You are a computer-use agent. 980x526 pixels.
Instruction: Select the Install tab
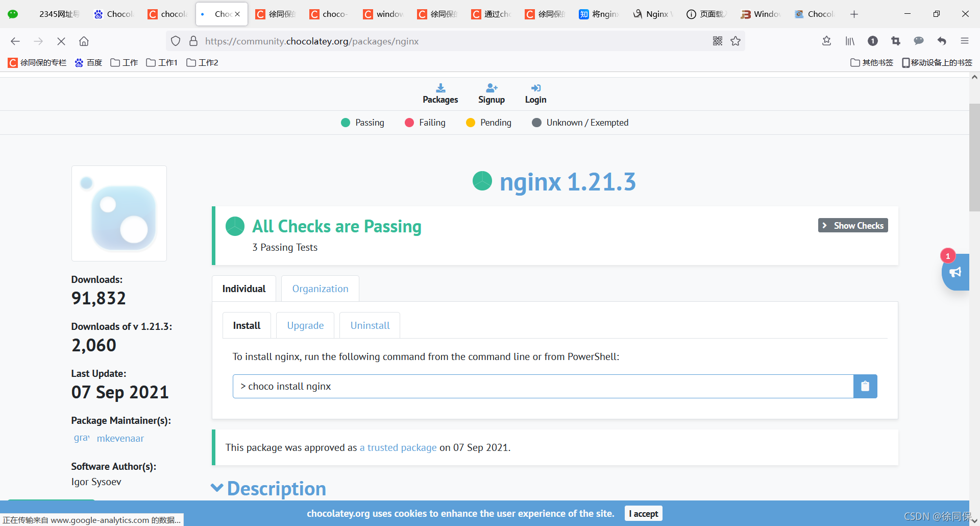pyautogui.click(x=247, y=326)
